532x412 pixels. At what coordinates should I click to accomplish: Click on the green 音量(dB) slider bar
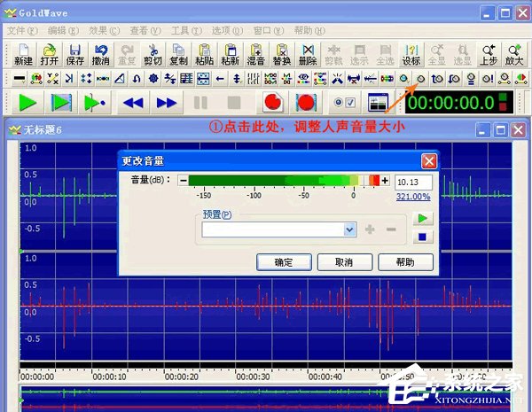coord(284,181)
